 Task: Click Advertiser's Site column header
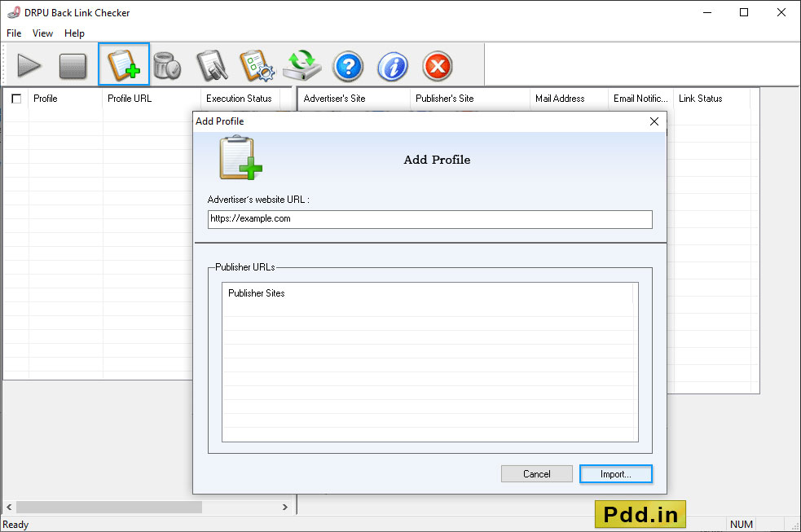[x=354, y=99]
